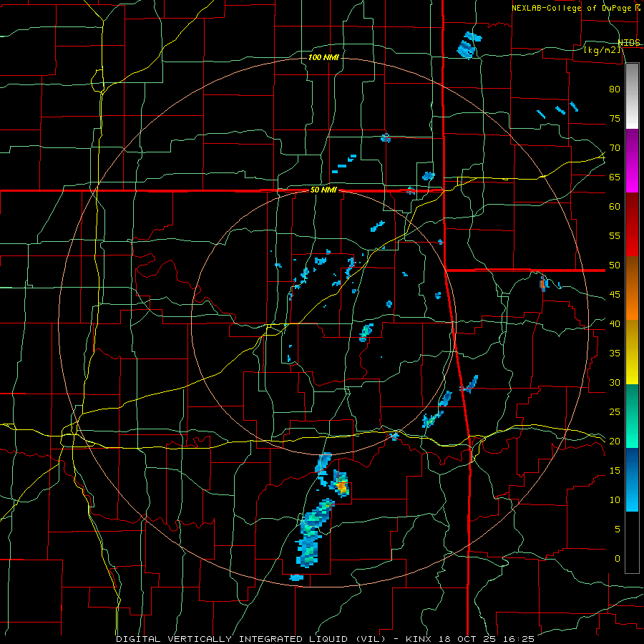644x644 pixels.
Task: Click the 5 value on the VIL legend
Action: pyautogui.click(x=618, y=530)
